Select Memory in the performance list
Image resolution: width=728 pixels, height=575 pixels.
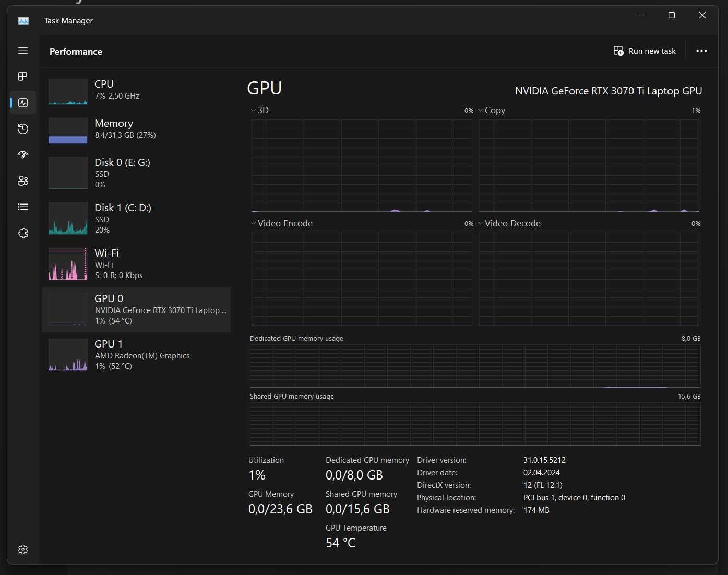pyautogui.click(x=136, y=130)
